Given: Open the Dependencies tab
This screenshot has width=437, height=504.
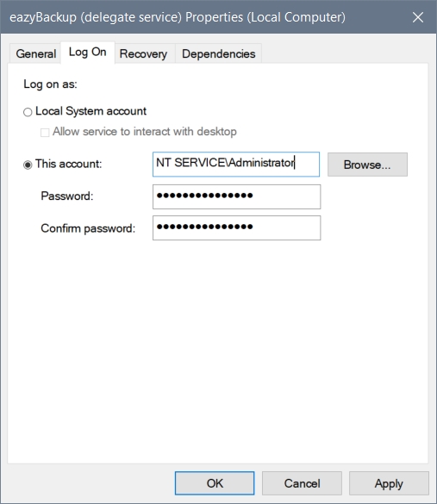Looking at the screenshot, I should tap(219, 53).
